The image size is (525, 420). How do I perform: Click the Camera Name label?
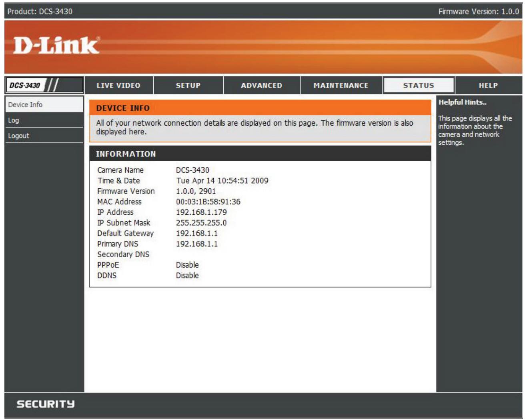click(120, 170)
